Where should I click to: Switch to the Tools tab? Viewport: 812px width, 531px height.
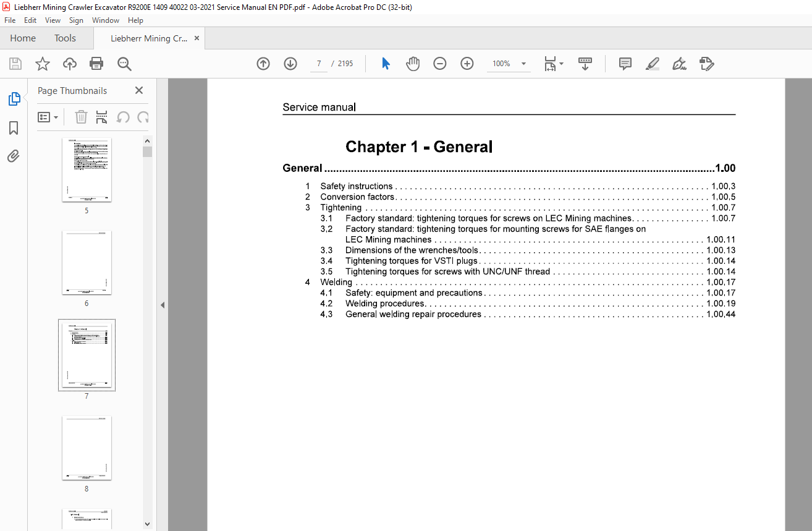(65, 38)
